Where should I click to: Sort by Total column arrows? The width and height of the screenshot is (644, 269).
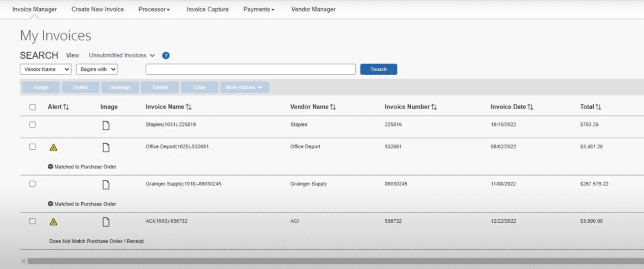599,107
